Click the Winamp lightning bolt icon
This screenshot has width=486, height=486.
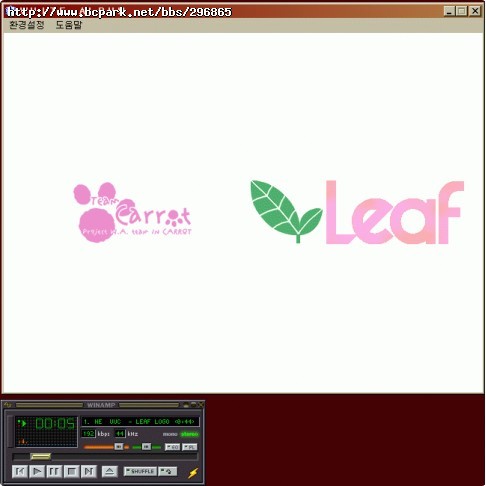click(193, 473)
